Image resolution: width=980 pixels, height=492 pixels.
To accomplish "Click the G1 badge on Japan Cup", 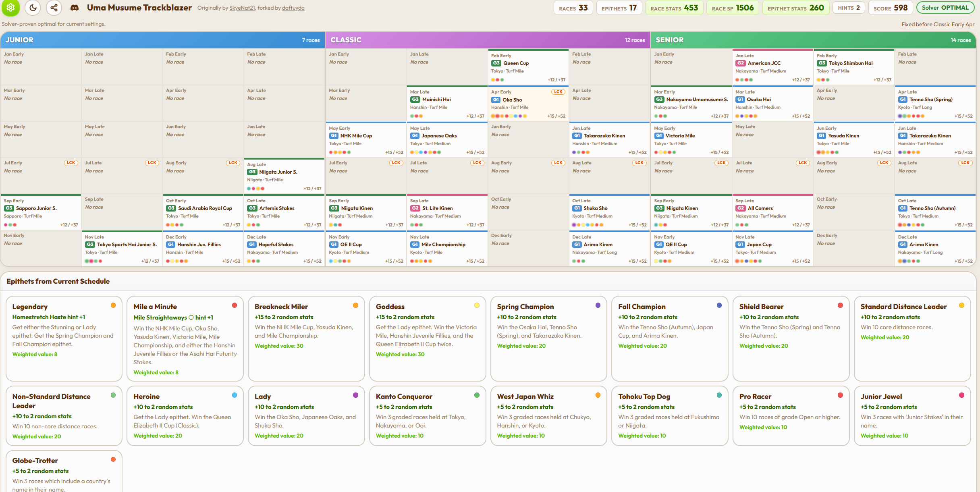I will [x=740, y=245].
